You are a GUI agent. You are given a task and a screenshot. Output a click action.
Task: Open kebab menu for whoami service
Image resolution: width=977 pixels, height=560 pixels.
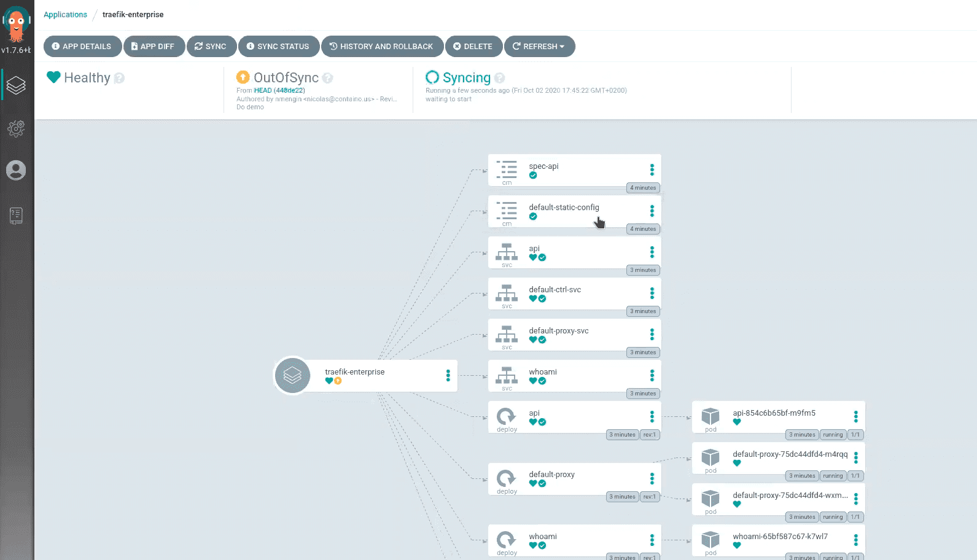click(x=652, y=375)
